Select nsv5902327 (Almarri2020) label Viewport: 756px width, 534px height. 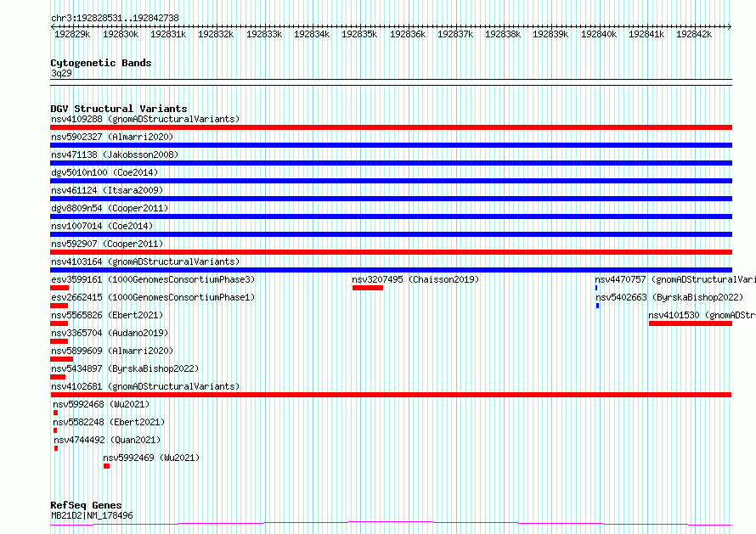tap(112, 137)
